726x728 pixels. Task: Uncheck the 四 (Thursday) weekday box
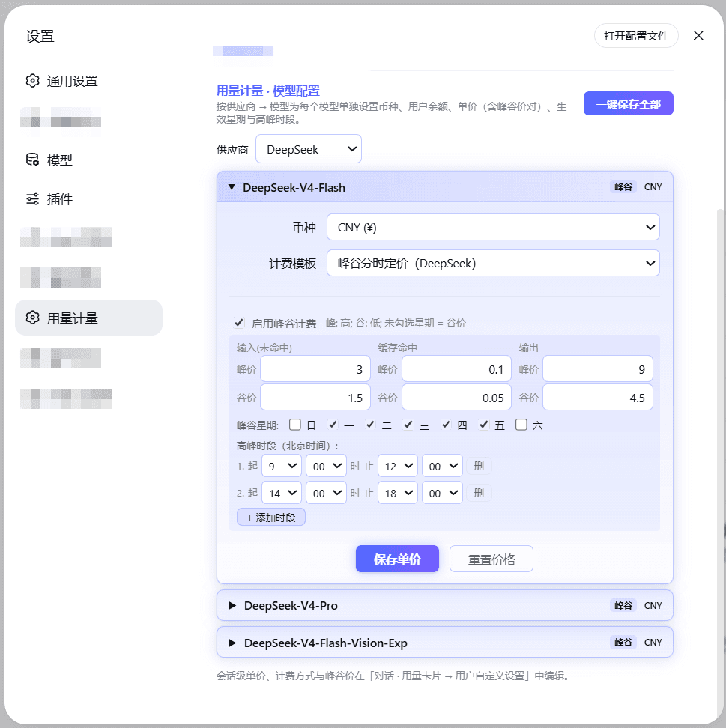446,425
